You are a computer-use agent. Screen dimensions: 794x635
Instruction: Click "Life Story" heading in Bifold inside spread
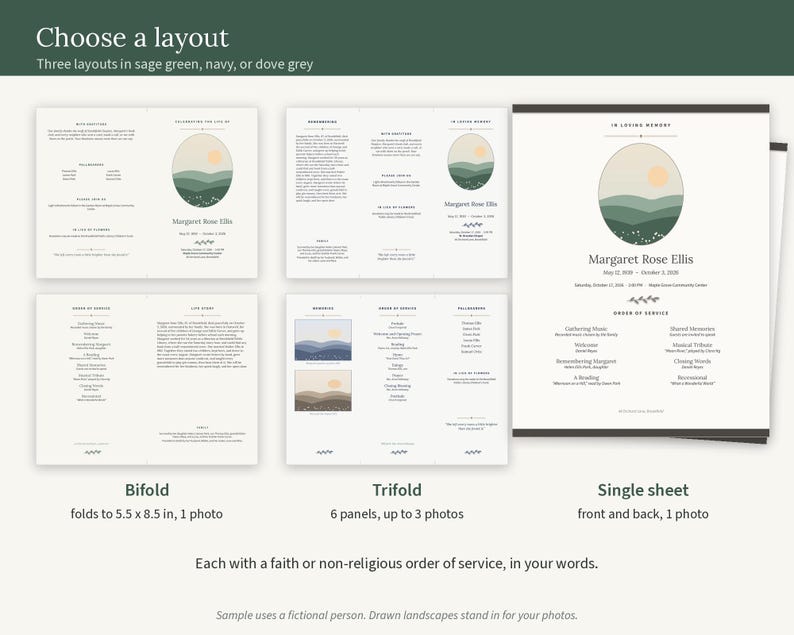(x=203, y=308)
